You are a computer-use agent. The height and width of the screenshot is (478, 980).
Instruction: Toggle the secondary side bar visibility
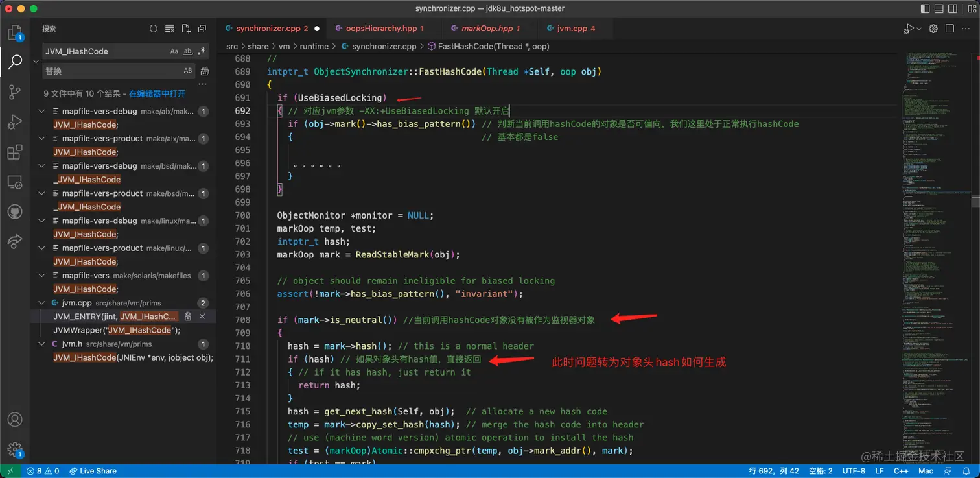tap(954, 8)
